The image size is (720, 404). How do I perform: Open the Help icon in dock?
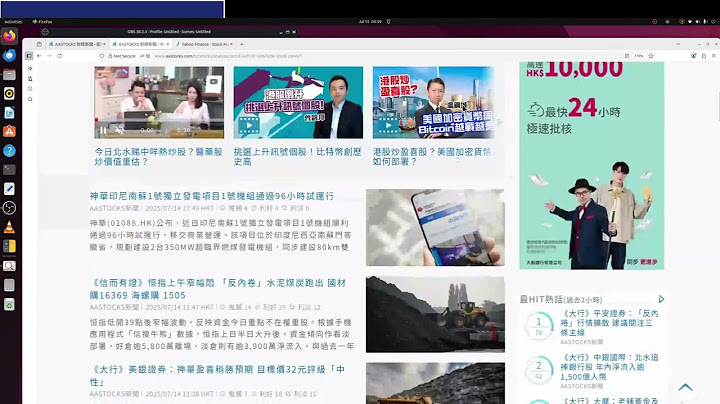(x=9, y=151)
